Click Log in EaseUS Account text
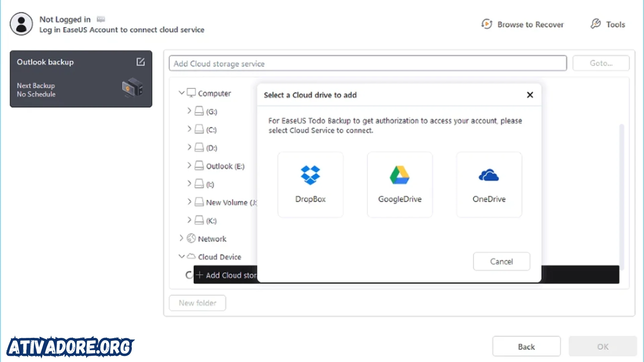This screenshot has width=644, height=362. pyautogui.click(x=121, y=30)
